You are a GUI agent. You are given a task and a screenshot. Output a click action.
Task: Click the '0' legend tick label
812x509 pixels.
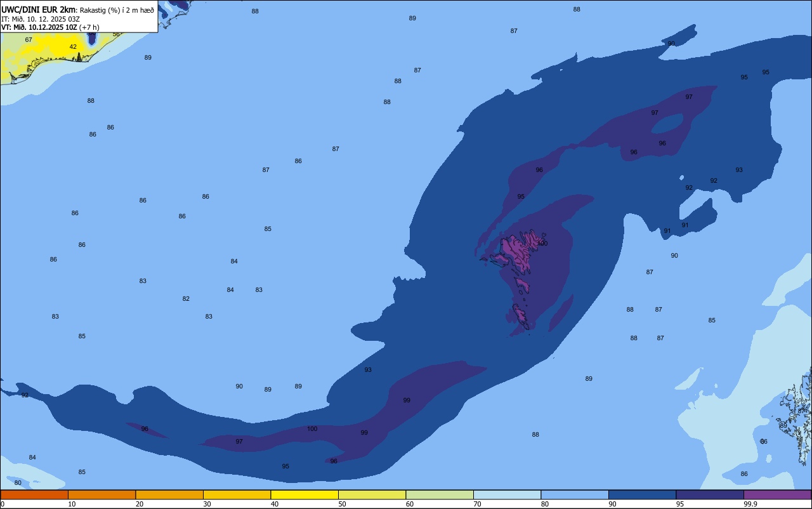[3, 504]
